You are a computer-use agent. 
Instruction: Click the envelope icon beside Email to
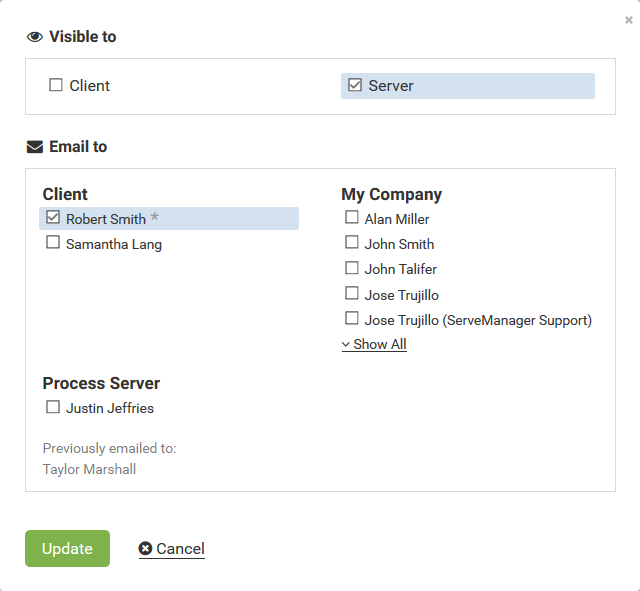pyautogui.click(x=35, y=147)
